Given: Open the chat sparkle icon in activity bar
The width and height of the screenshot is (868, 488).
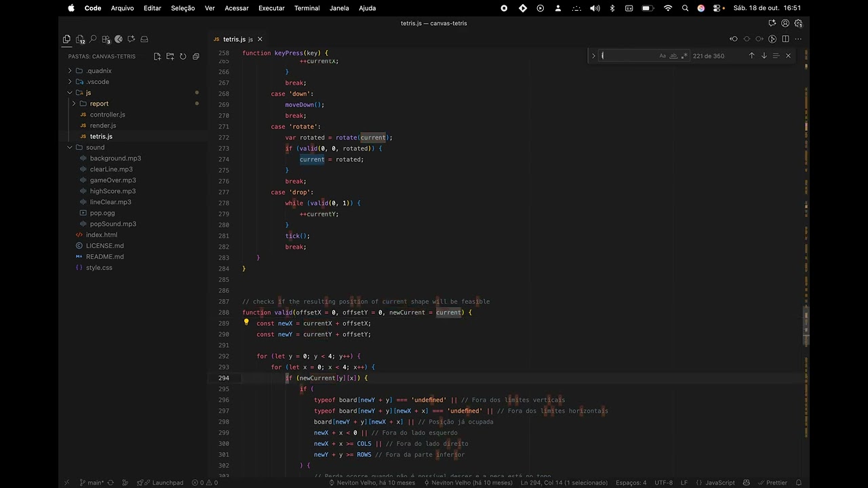Looking at the screenshot, I should [x=132, y=39].
